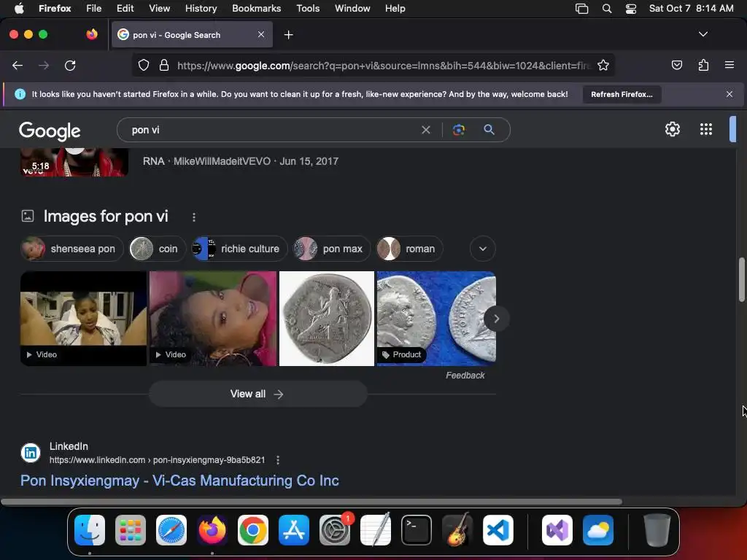Screen dimensions: 747x560
Task: Open Finder from the Dock
Action: [90, 530]
